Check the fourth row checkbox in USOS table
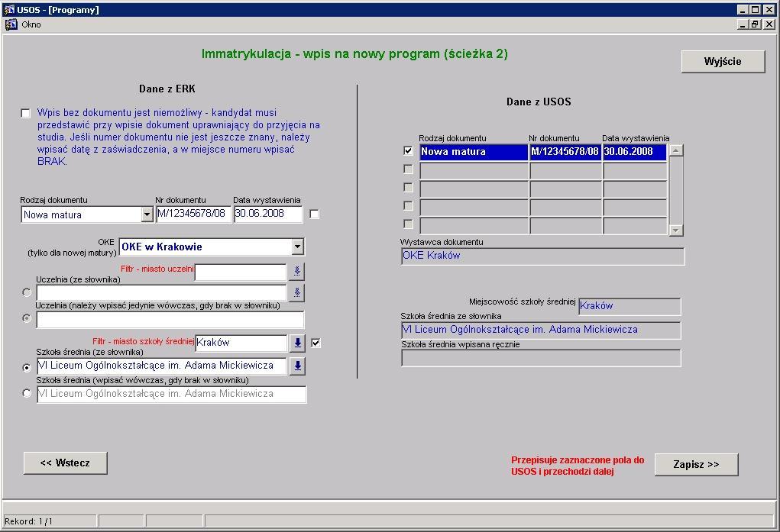 coord(409,206)
